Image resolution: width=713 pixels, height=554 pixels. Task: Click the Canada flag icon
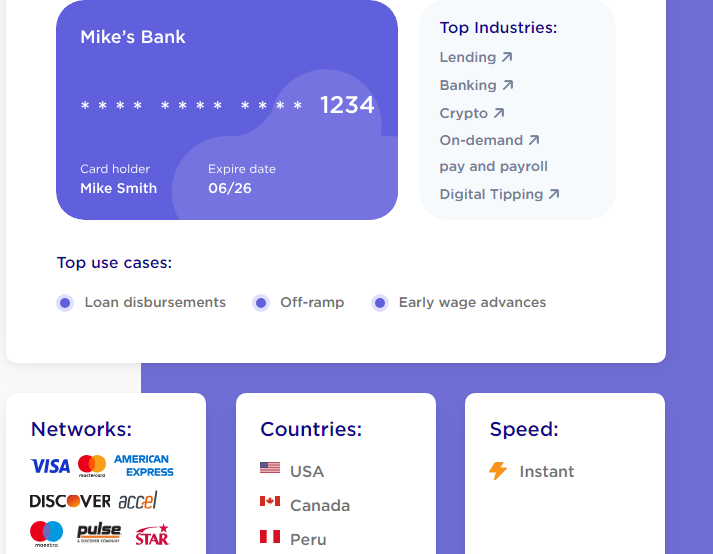point(270,502)
